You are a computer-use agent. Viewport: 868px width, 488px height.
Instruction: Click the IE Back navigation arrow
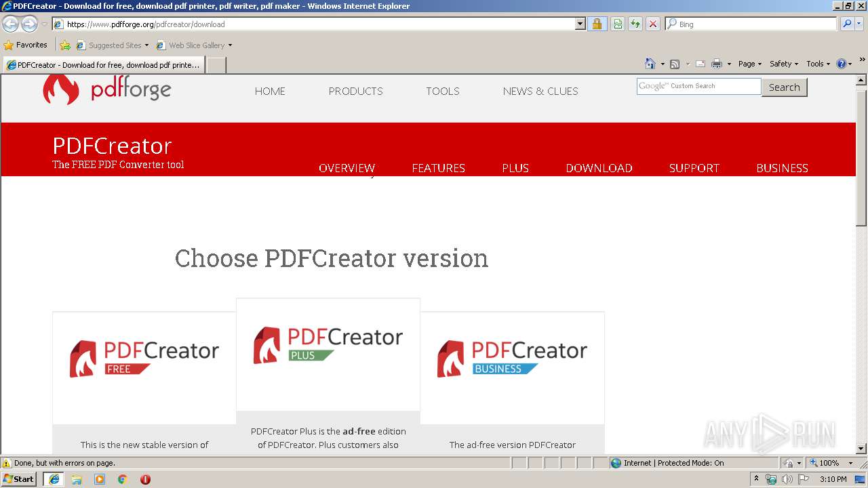click(x=10, y=24)
